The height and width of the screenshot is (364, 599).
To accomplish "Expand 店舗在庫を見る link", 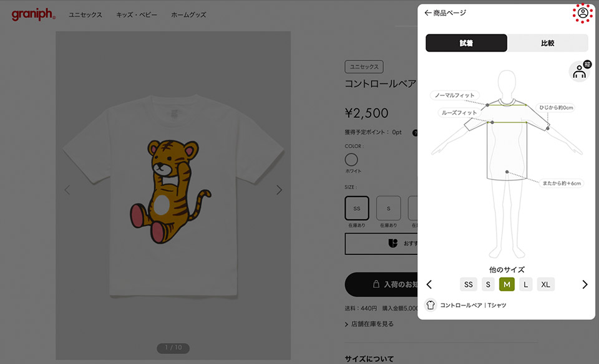I will pyautogui.click(x=369, y=324).
